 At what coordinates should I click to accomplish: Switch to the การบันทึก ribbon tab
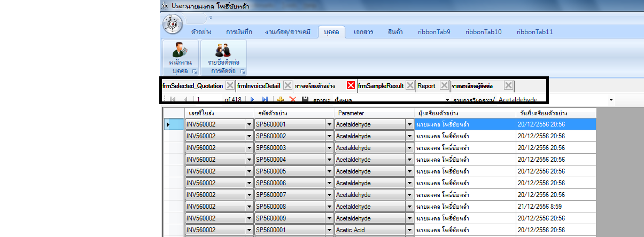click(239, 32)
